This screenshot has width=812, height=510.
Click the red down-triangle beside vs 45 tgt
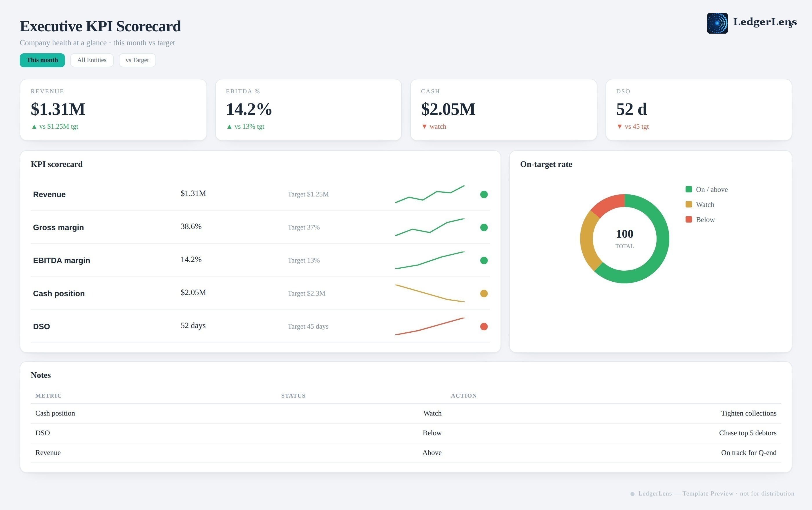[619, 127]
